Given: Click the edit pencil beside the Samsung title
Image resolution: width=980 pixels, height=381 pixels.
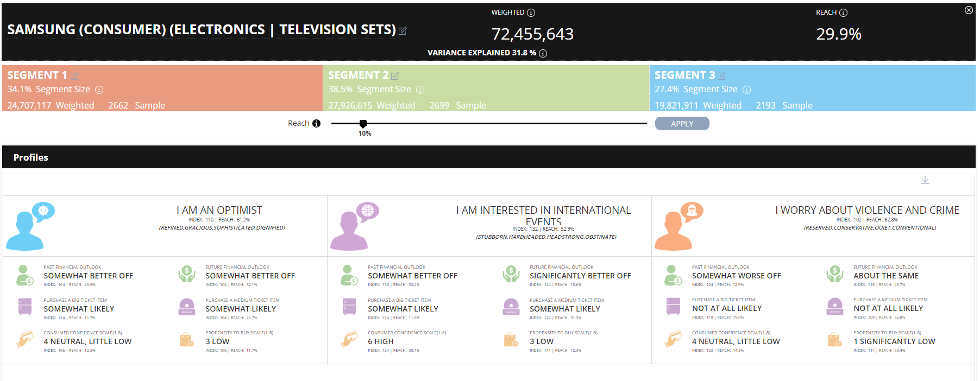Looking at the screenshot, I should tap(403, 31).
